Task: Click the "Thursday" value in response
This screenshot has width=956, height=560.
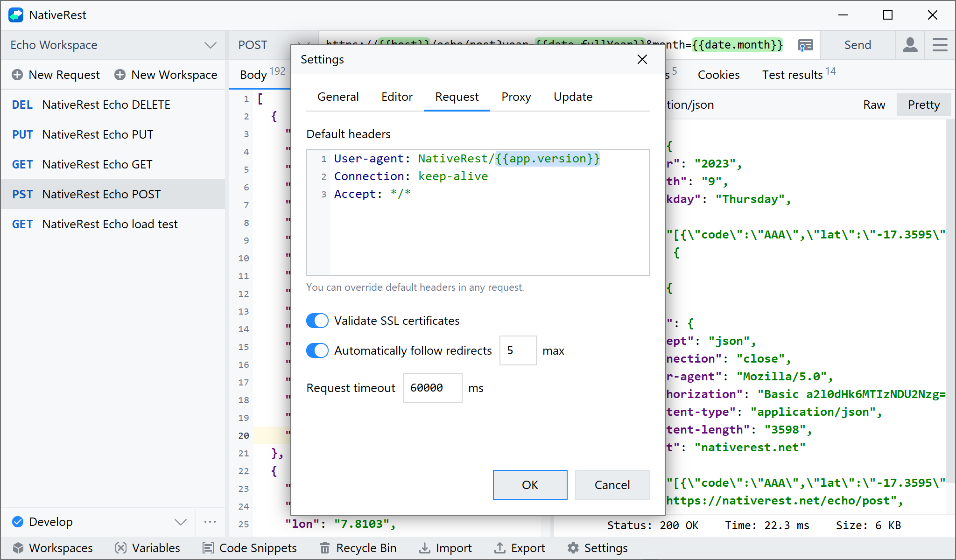Action: click(750, 199)
